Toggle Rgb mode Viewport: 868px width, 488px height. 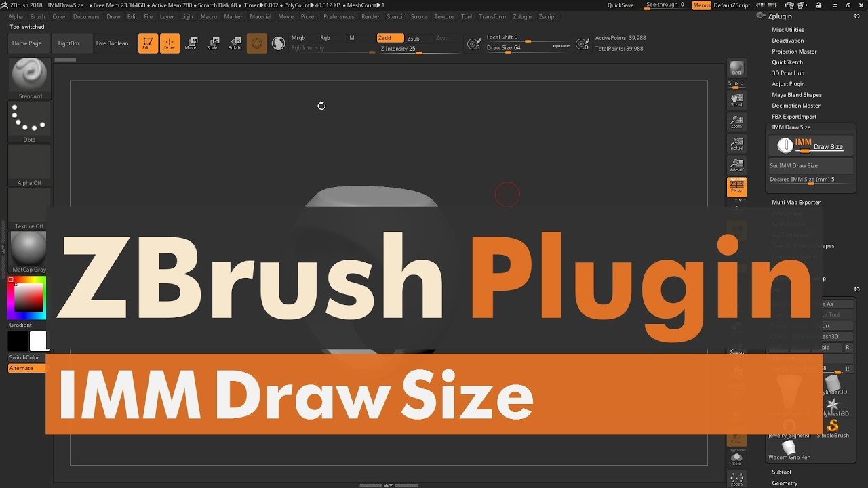click(325, 38)
